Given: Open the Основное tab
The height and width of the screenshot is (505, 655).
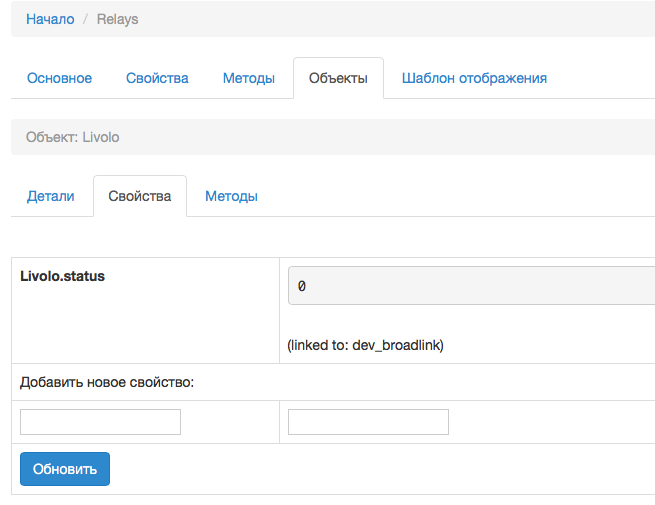Looking at the screenshot, I should [x=59, y=78].
